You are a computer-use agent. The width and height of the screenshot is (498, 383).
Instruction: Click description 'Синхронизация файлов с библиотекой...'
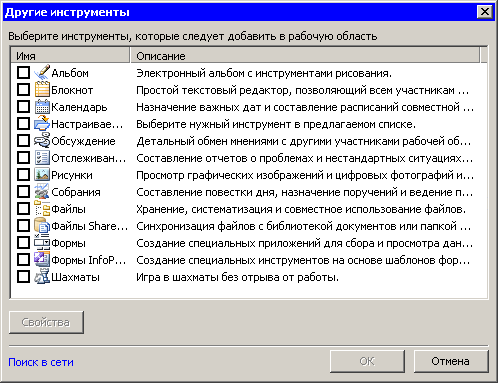pos(304,226)
